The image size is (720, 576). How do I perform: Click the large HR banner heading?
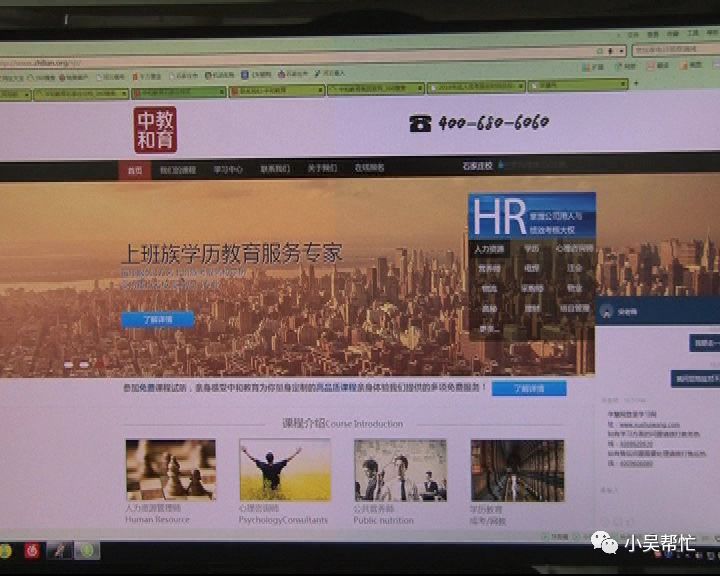point(500,217)
